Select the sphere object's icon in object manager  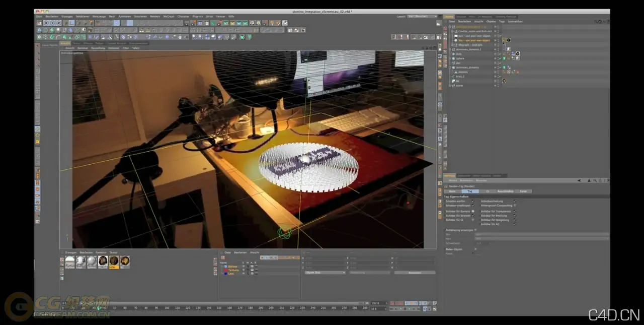[x=453, y=58]
